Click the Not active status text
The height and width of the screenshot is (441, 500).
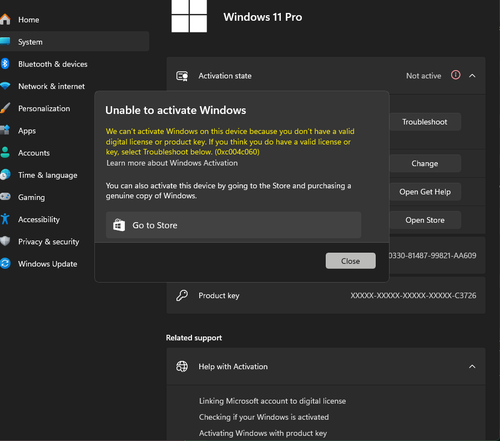click(x=423, y=76)
